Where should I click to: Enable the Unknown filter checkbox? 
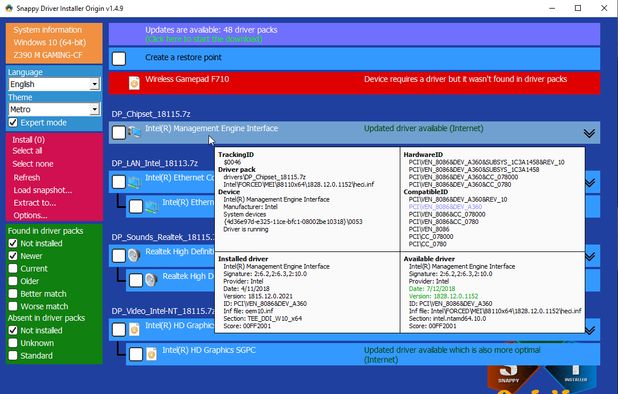[x=13, y=343]
